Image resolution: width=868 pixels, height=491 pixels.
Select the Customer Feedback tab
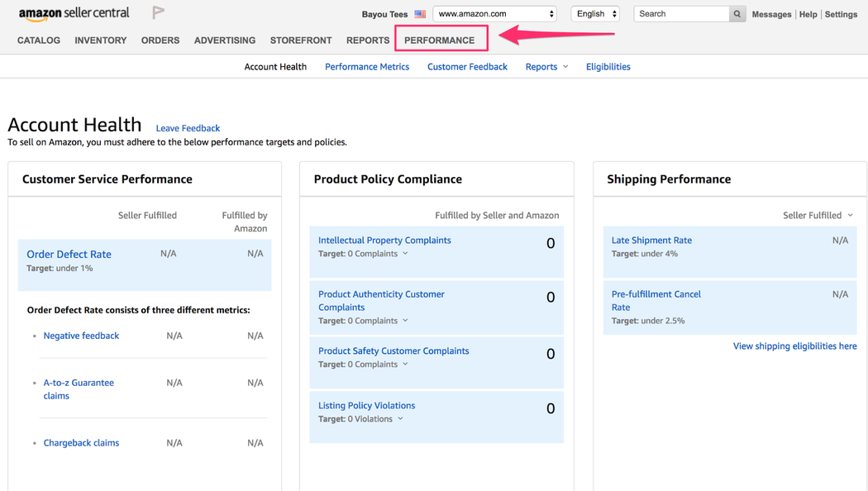[467, 66]
